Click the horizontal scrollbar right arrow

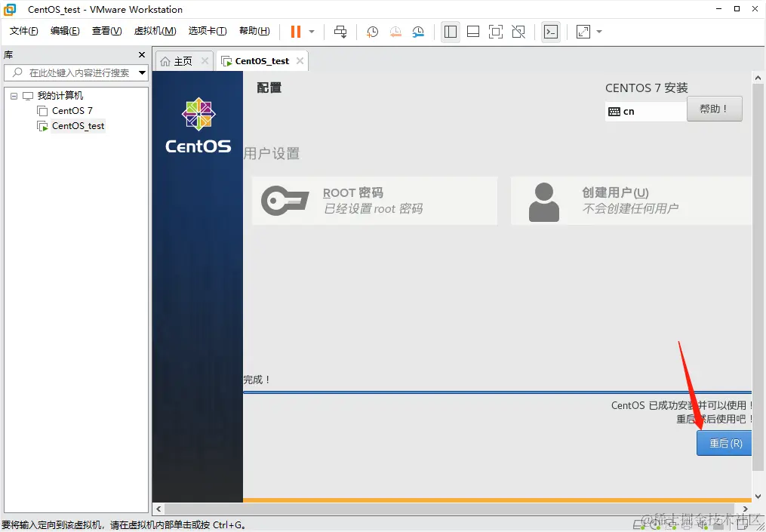tap(746, 509)
